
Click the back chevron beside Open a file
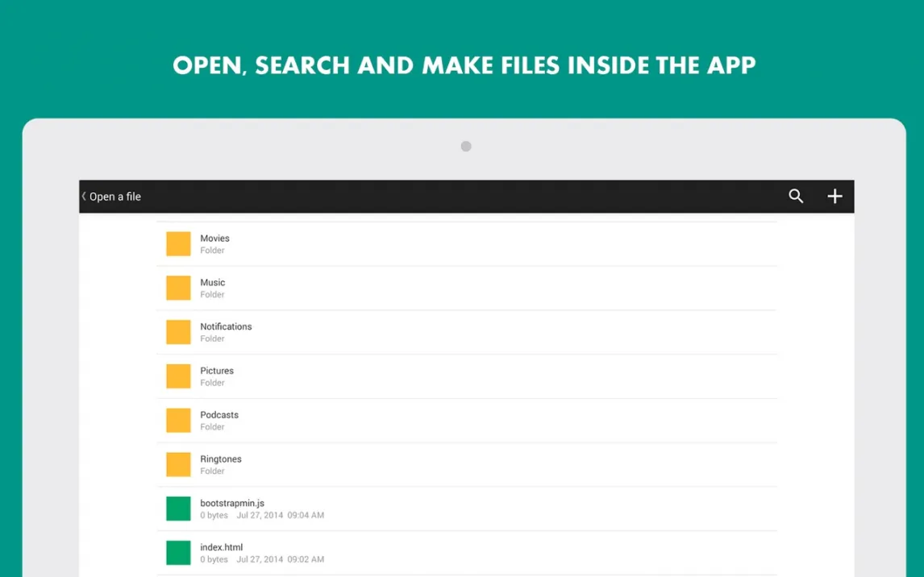(x=84, y=197)
